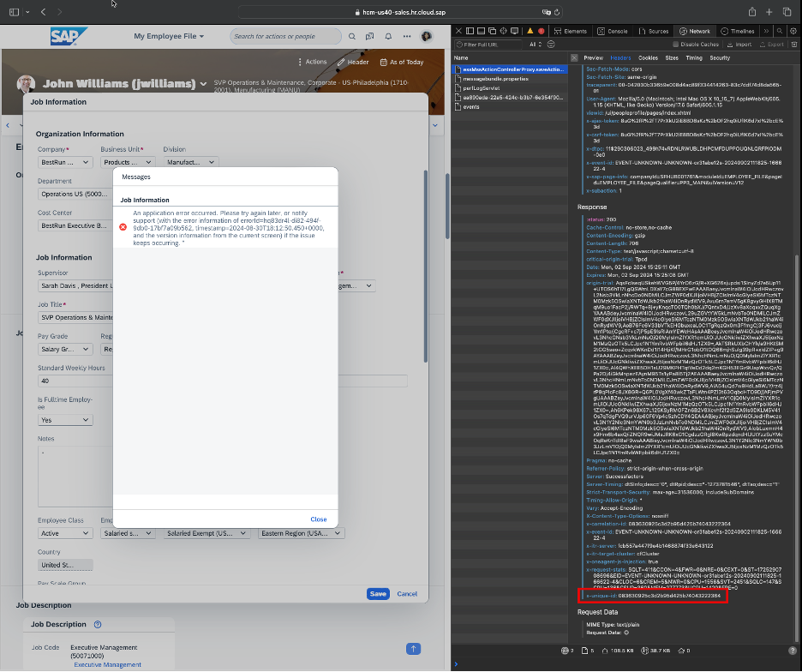802x672 pixels.
Task: Open the Timing detail tab
Action: pyautogui.click(x=693, y=57)
